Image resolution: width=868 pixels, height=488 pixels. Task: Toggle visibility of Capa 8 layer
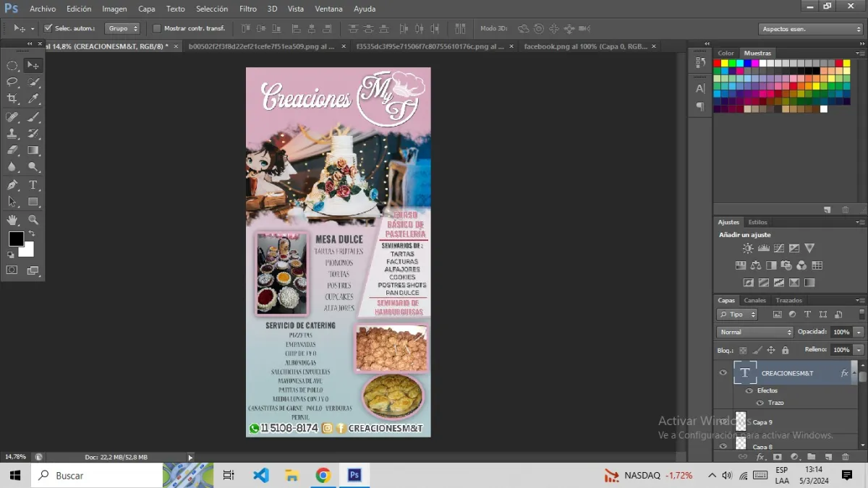[x=723, y=446]
